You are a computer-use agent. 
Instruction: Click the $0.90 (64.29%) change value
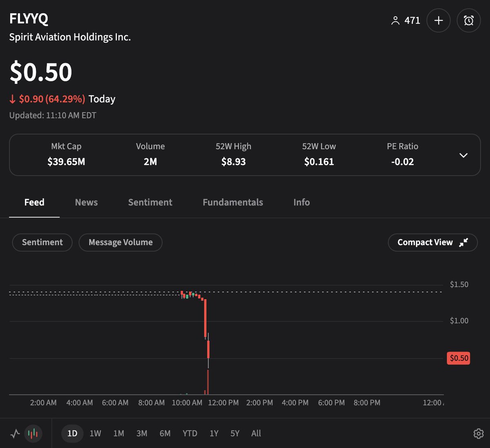click(x=52, y=99)
